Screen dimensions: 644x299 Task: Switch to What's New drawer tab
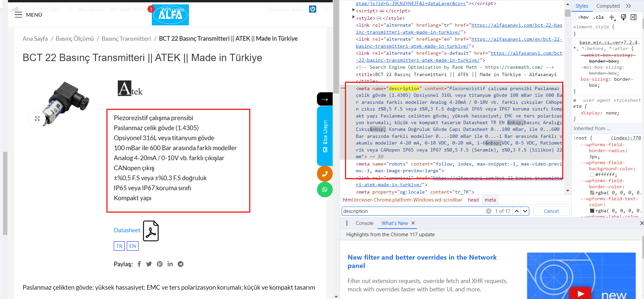click(395, 223)
